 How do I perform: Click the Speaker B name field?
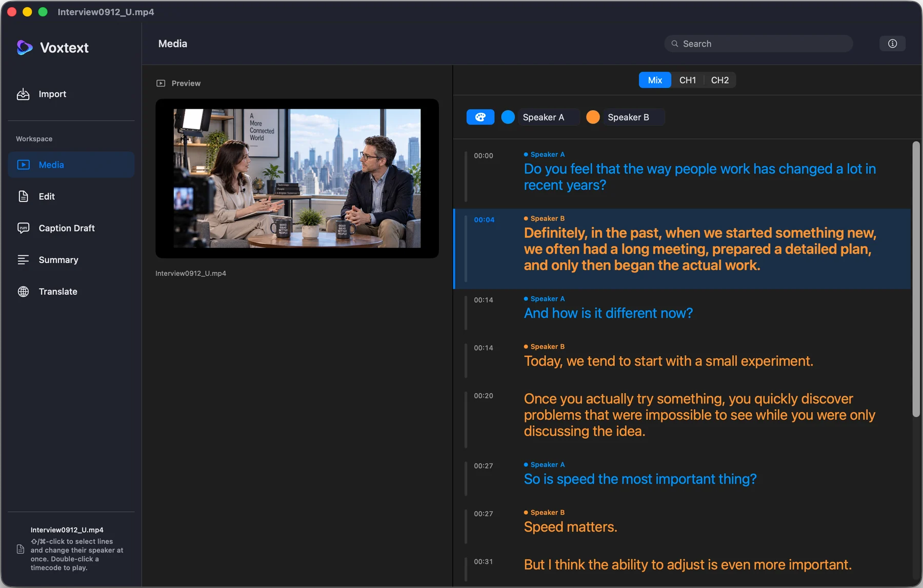point(634,117)
